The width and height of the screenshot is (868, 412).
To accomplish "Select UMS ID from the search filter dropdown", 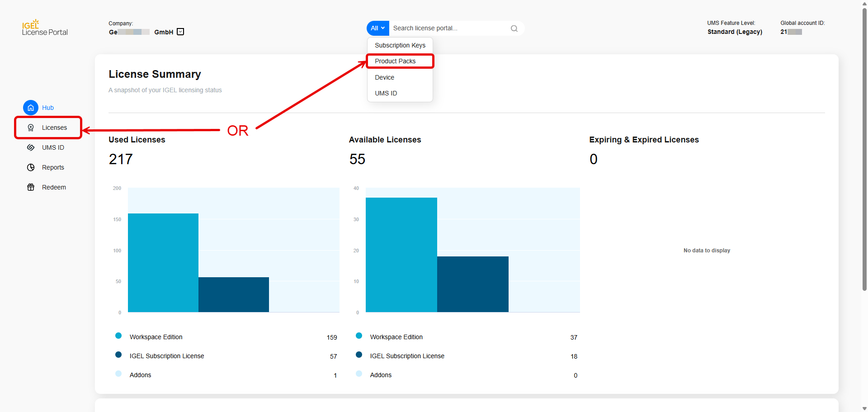I will click(386, 93).
